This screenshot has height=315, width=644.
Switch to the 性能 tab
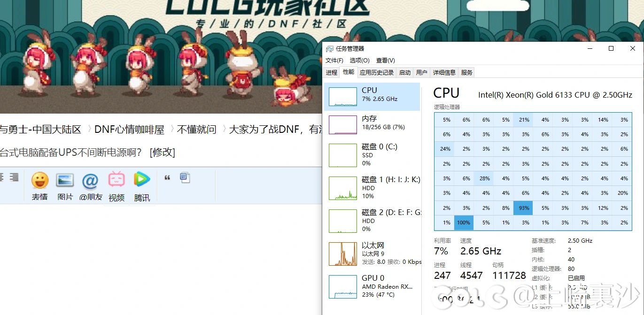point(349,72)
